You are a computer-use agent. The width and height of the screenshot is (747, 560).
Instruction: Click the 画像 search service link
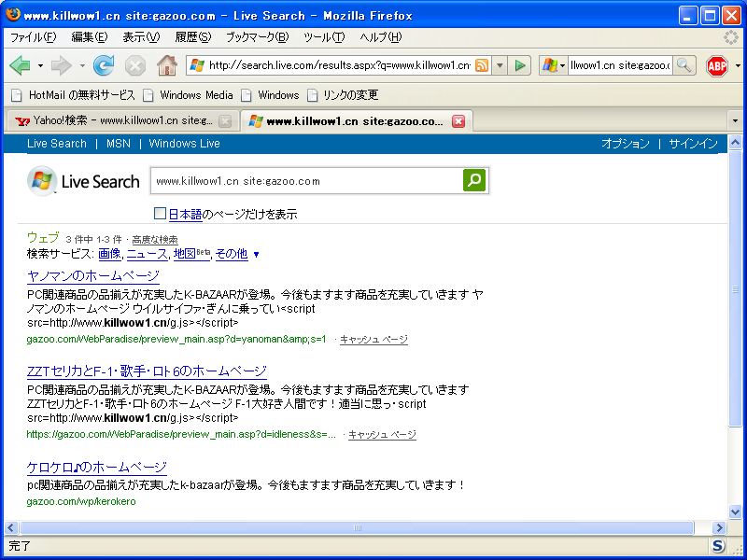pos(109,254)
